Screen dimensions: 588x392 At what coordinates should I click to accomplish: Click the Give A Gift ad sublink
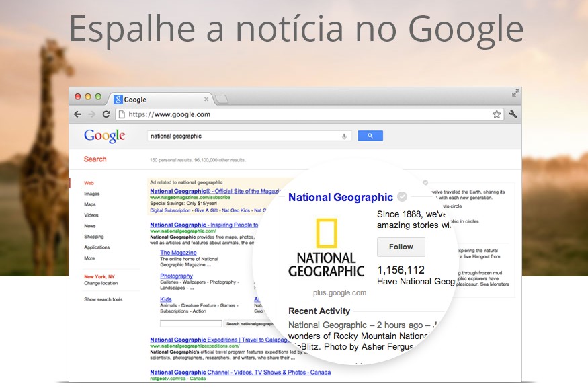pyautogui.click(x=206, y=210)
